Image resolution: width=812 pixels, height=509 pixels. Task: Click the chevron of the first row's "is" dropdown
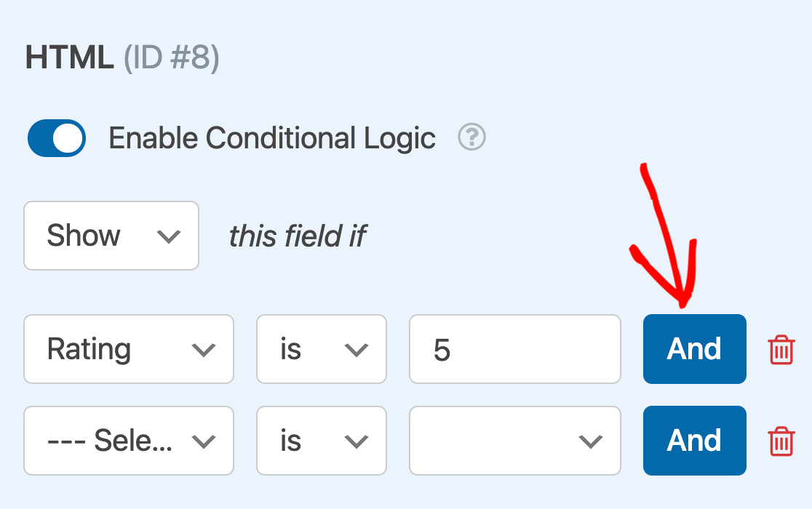tap(356, 350)
